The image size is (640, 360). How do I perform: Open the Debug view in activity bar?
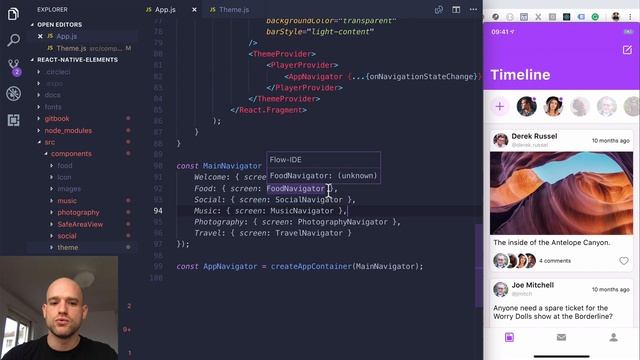coord(13,93)
